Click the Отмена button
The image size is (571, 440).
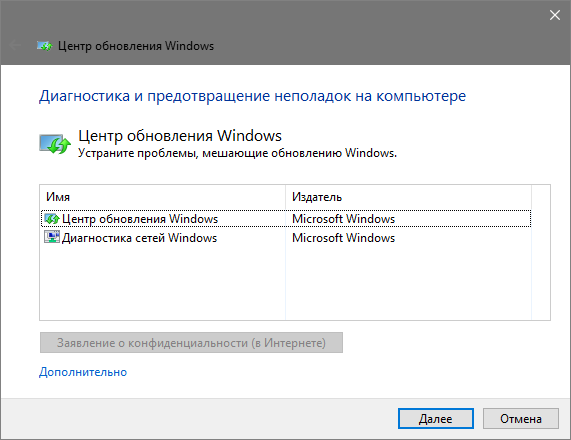pyautogui.click(x=521, y=419)
